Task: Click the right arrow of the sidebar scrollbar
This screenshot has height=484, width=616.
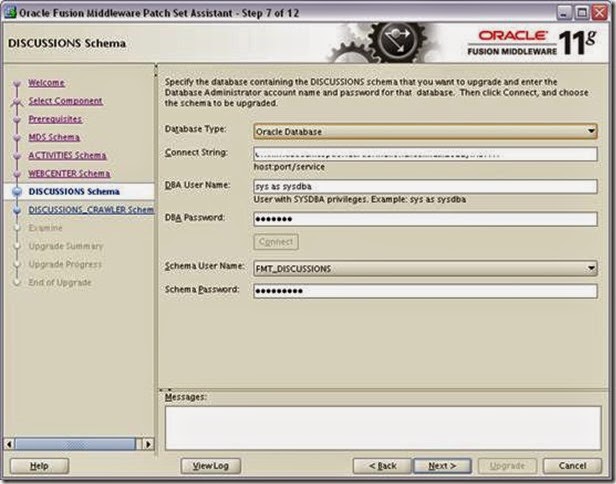Action: point(148,444)
